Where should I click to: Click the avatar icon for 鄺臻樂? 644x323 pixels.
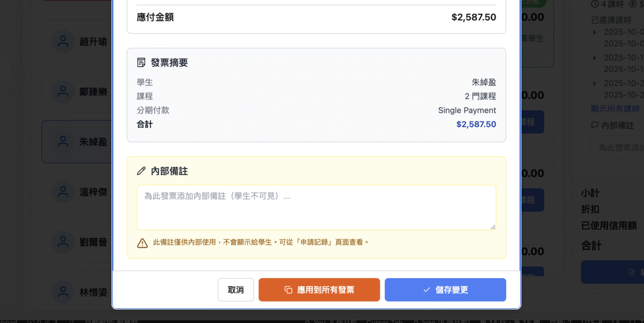click(63, 92)
